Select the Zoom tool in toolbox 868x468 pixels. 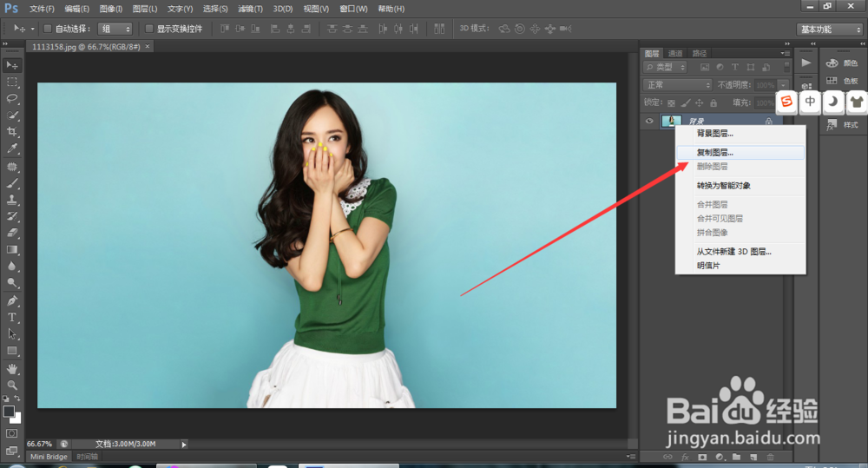11,385
